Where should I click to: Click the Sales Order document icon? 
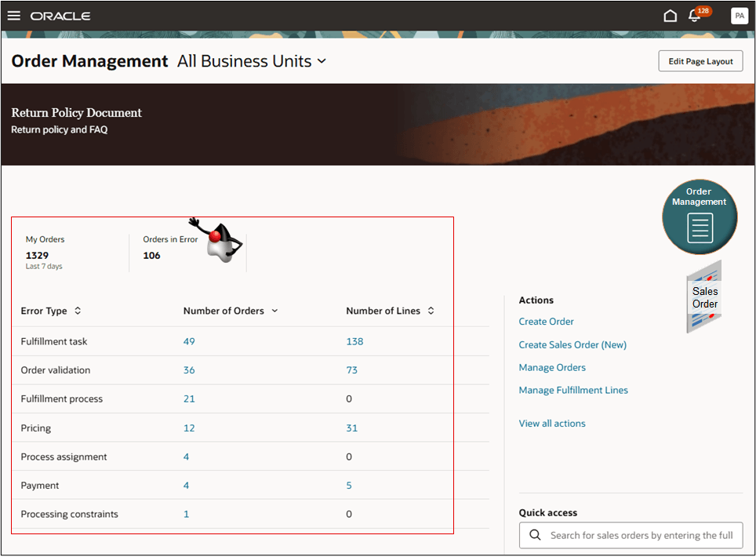coord(703,297)
